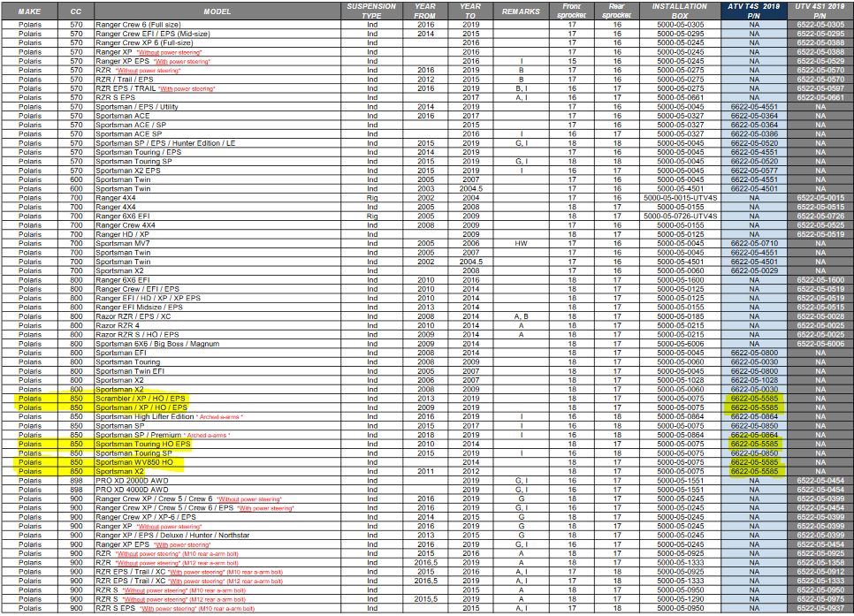Select the INSTALLATION BOX column header
The image size is (854, 616).
680,11
